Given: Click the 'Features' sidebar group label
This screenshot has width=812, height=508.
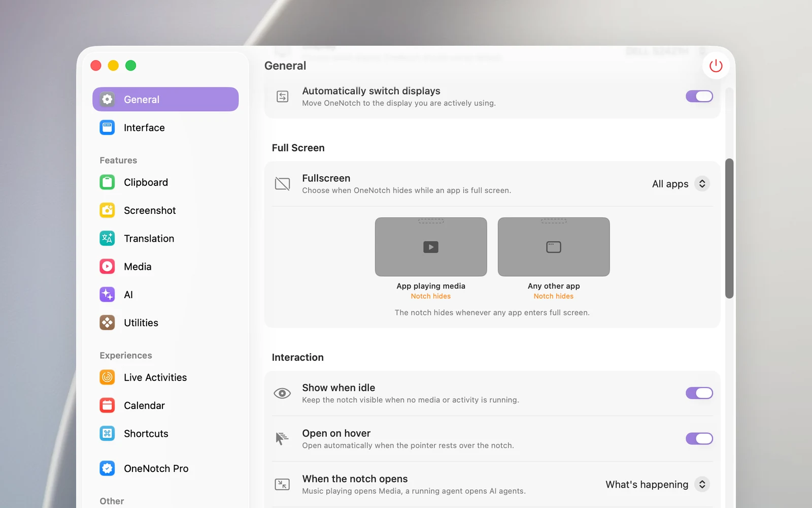Looking at the screenshot, I should point(118,161).
